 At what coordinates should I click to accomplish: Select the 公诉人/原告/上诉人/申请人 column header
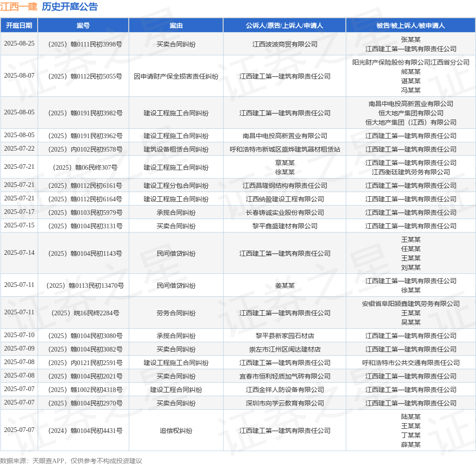[x=284, y=26]
